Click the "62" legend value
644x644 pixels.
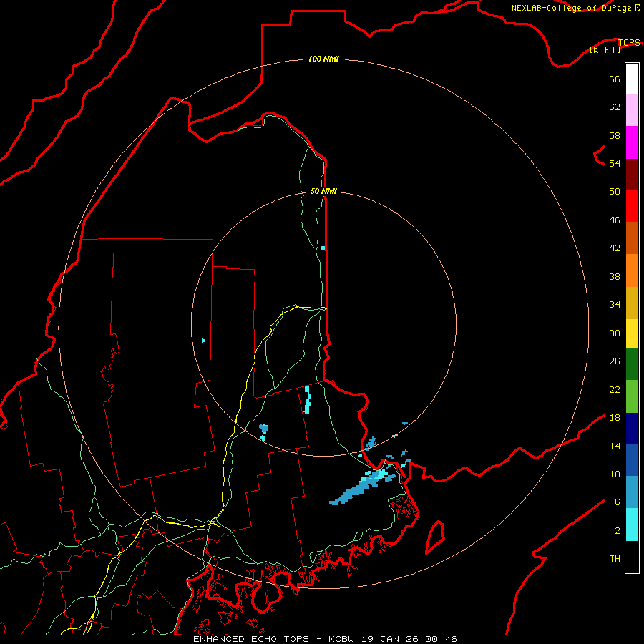615,107
